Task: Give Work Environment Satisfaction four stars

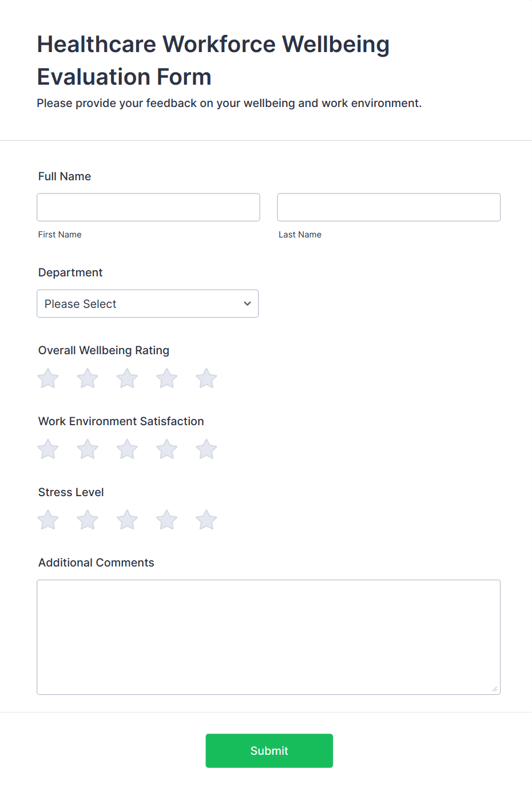Action: (x=166, y=449)
